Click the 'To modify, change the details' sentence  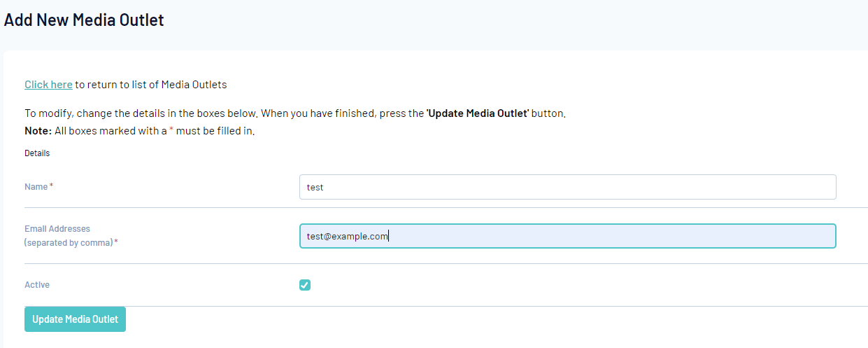coord(140,113)
